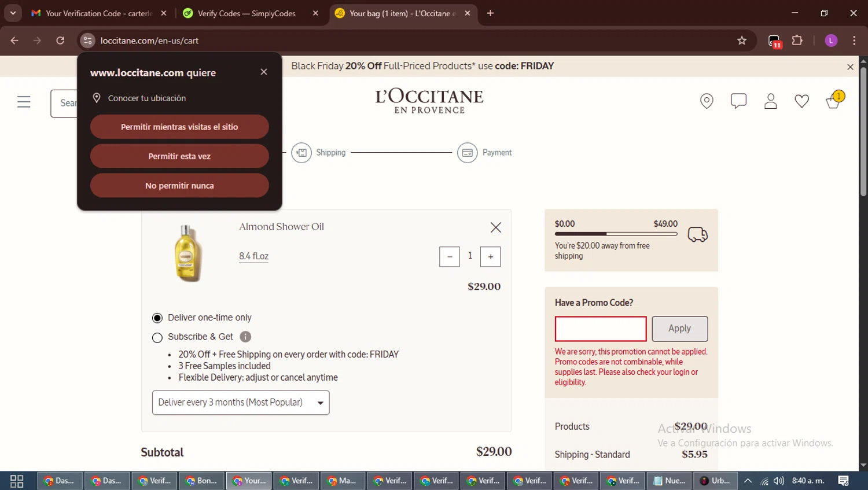Click the delivery truck icon

tap(698, 234)
